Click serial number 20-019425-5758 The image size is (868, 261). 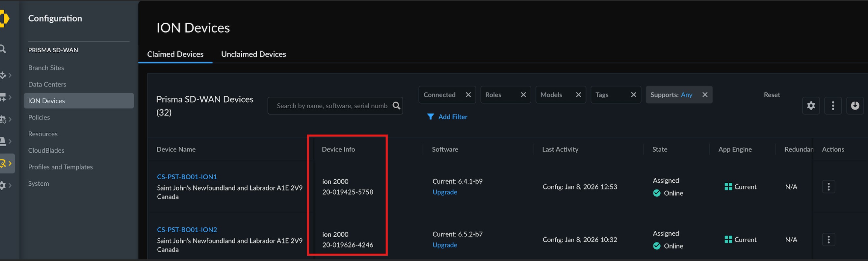[x=347, y=192]
